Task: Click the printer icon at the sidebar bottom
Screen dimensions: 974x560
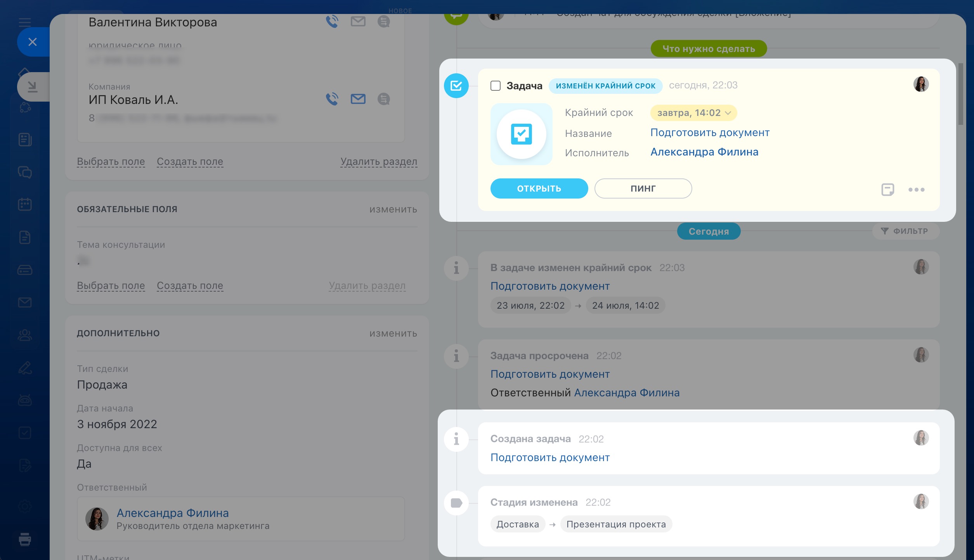Action: coord(25,539)
